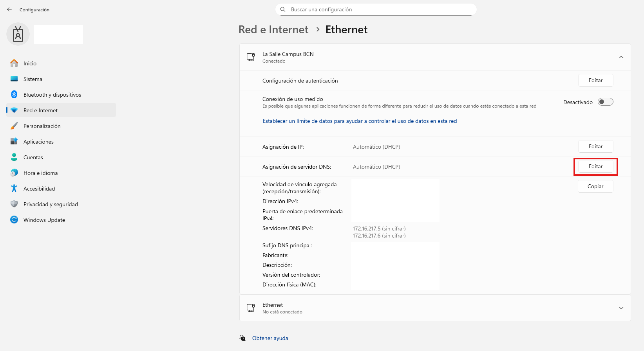The image size is (644, 351).
Task: Open Inicio home icon in sidebar
Action: [x=14, y=63]
